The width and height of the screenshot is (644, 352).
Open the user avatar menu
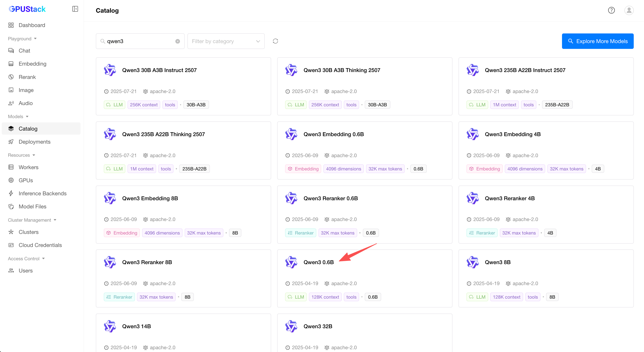[629, 10]
